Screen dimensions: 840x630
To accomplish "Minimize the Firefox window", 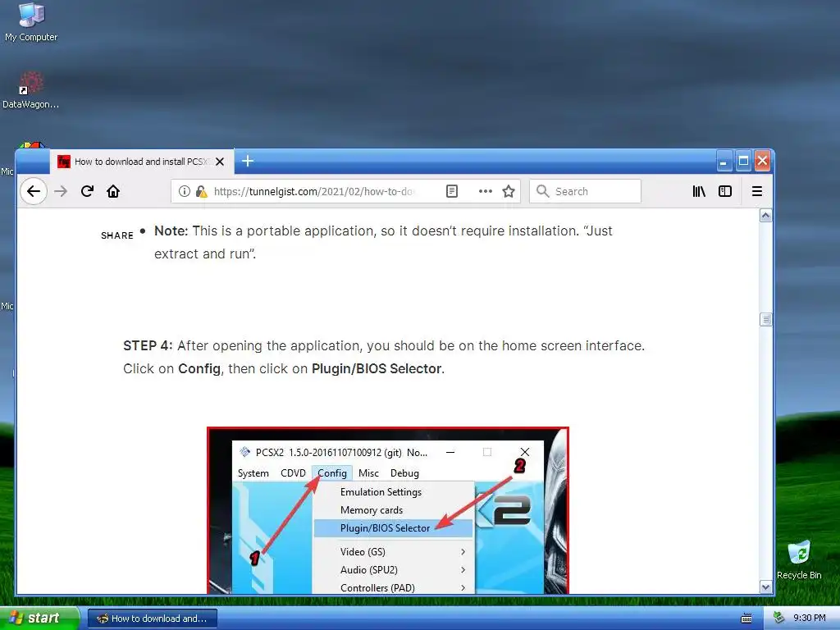I will click(x=724, y=161).
